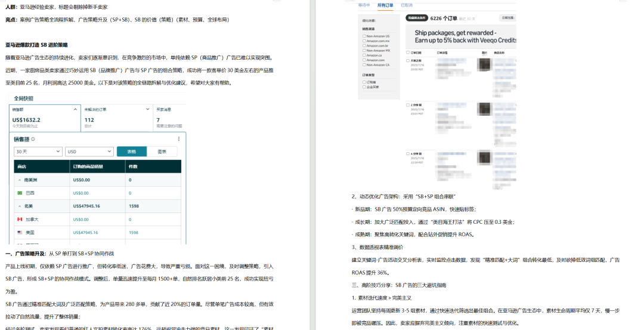Click the 6226 个订单 order count
Screen dimensions: 644x330
coord(444,18)
